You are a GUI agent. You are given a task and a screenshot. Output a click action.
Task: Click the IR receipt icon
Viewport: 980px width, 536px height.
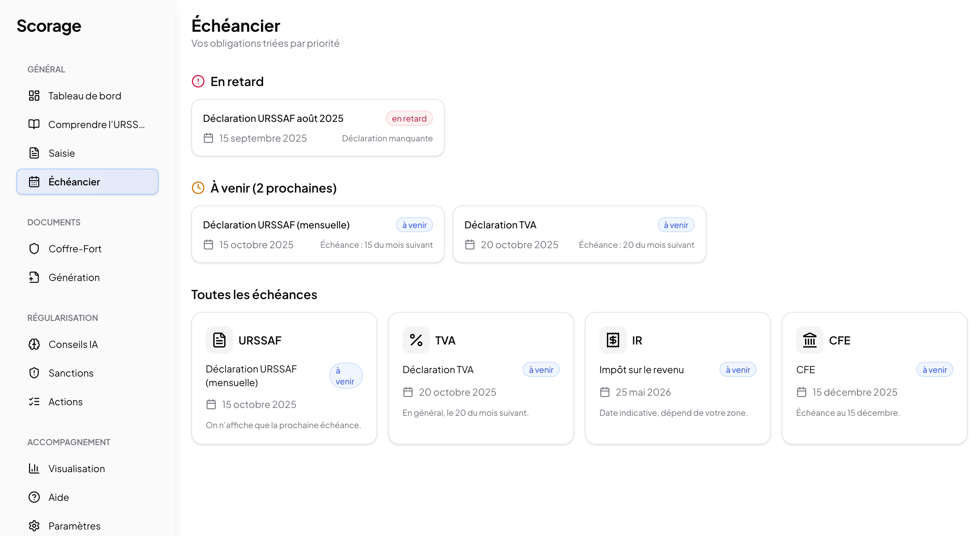pyautogui.click(x=612, y=340)
